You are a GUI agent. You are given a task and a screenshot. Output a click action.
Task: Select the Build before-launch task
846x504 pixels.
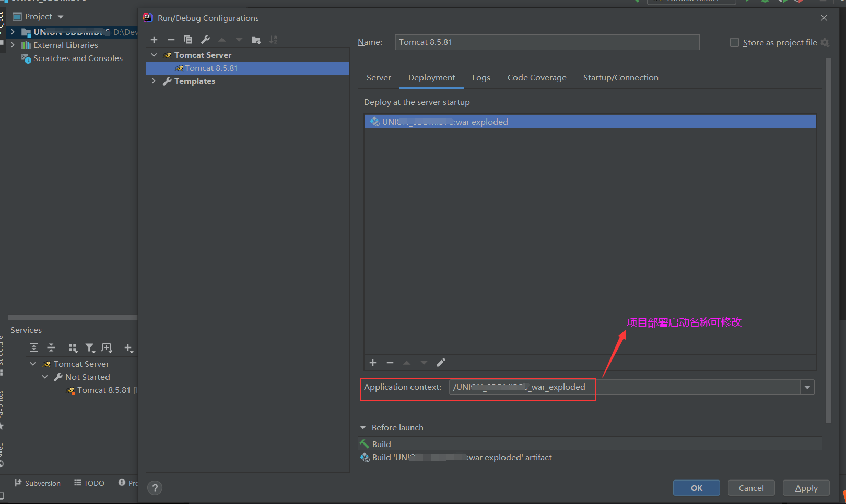tap(590, 444)
